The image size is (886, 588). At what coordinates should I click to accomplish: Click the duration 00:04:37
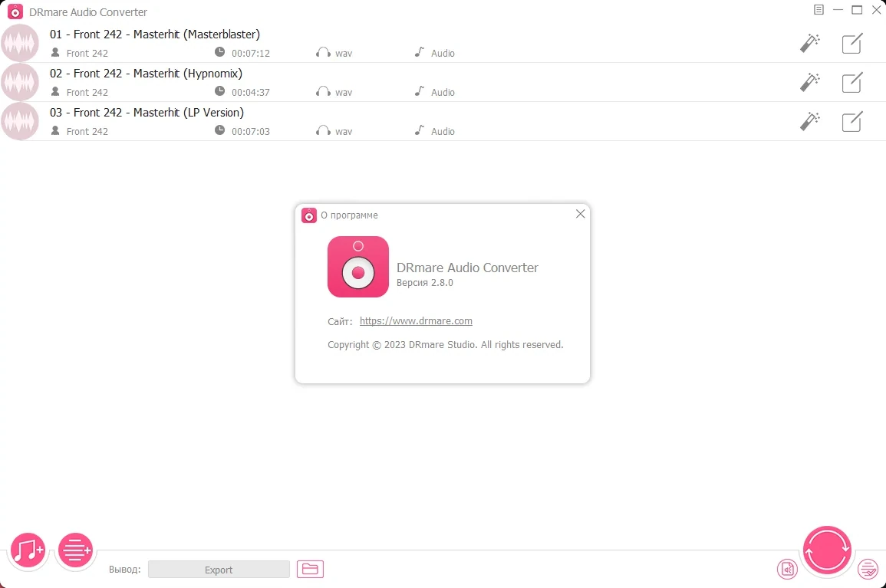tap(251, 92)
